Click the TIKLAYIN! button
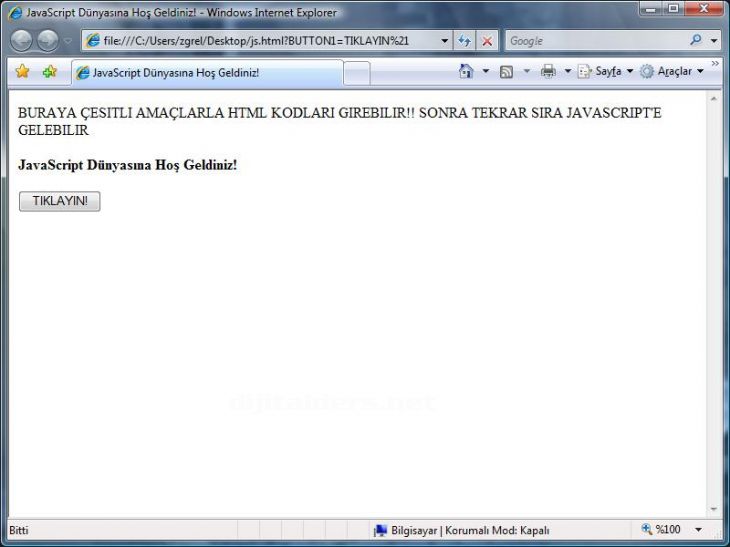 coord(60,201)
